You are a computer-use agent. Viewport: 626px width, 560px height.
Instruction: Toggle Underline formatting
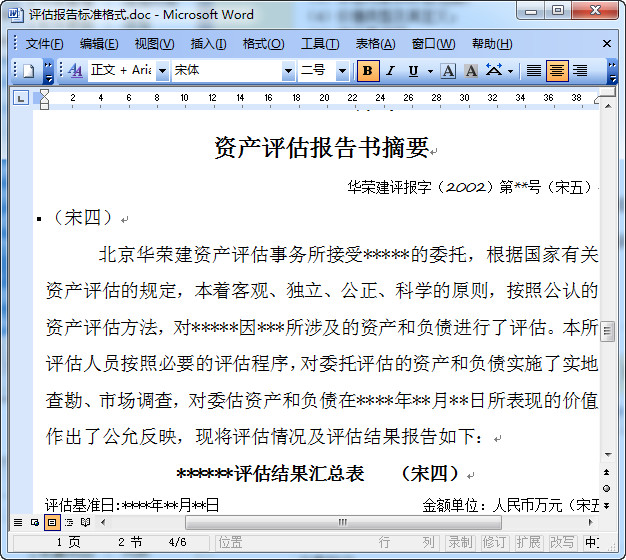coord(413,71)
